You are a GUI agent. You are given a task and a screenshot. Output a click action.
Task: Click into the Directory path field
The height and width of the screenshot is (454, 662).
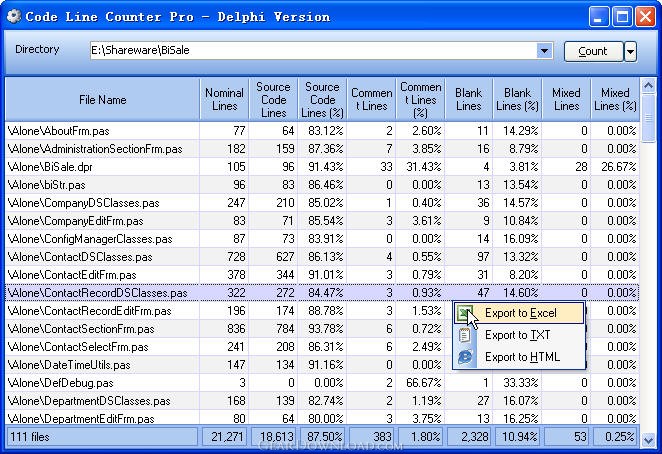point(313,51)
